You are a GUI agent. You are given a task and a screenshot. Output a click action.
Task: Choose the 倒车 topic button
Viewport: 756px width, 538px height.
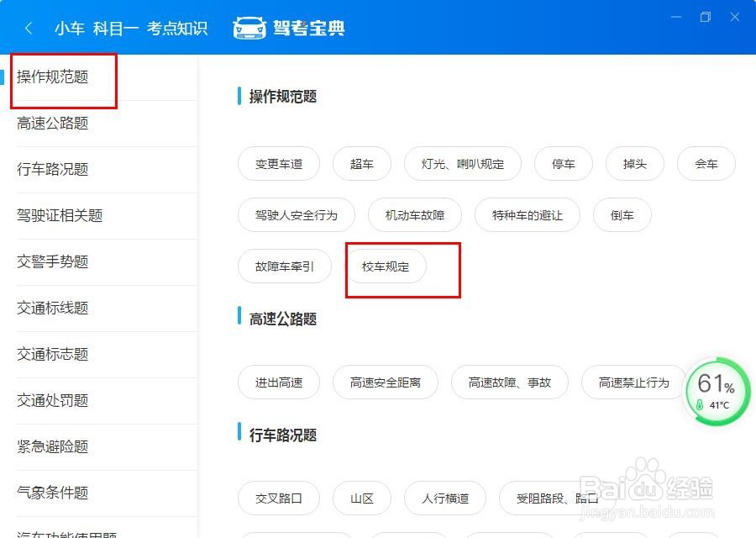[622, 215]
